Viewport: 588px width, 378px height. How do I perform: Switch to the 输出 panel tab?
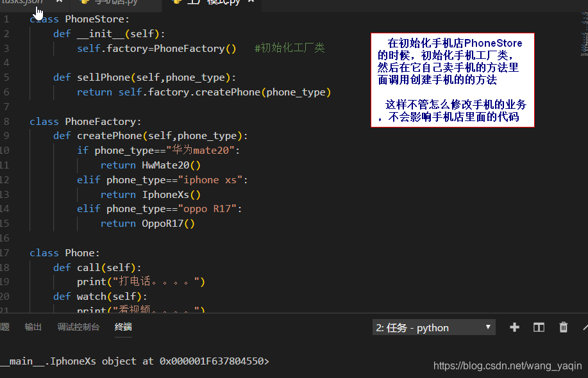tap(33, 327)
